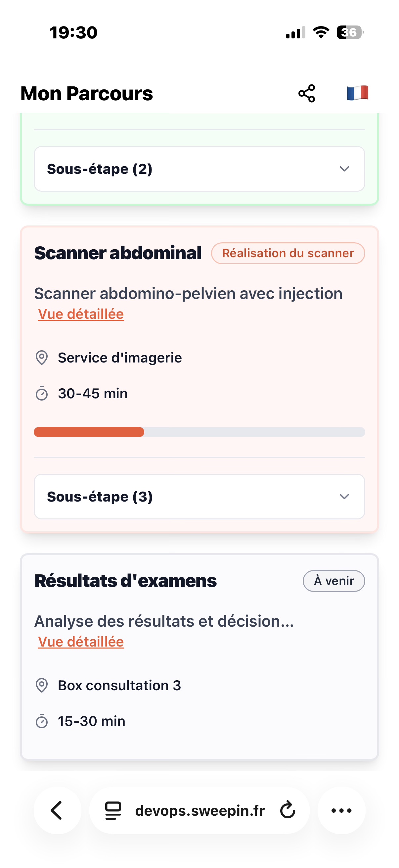The image size is (399, 868).
Task: Tap the browser back arrow
Action: 57,810
